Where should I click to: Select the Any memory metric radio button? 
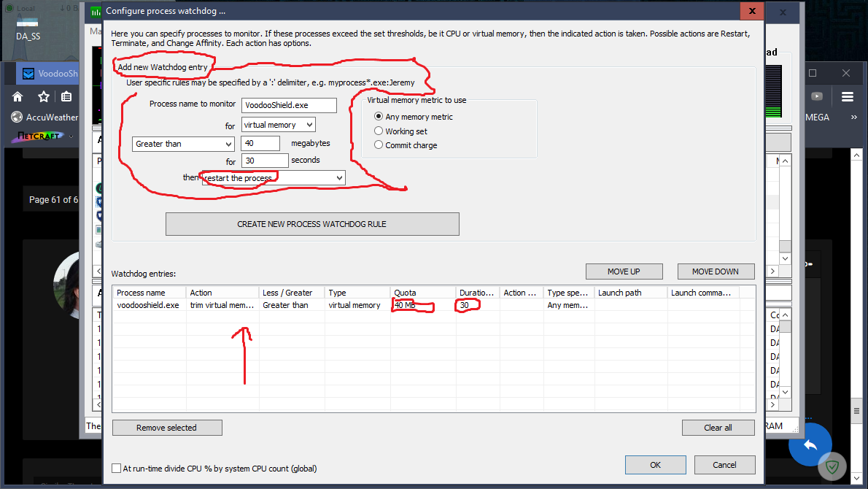379,116
